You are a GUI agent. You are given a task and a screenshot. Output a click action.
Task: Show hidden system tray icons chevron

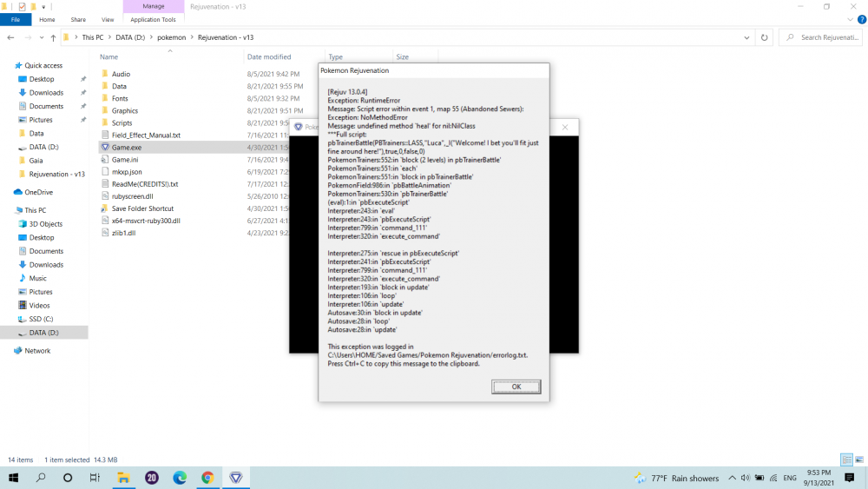(732, 478)
